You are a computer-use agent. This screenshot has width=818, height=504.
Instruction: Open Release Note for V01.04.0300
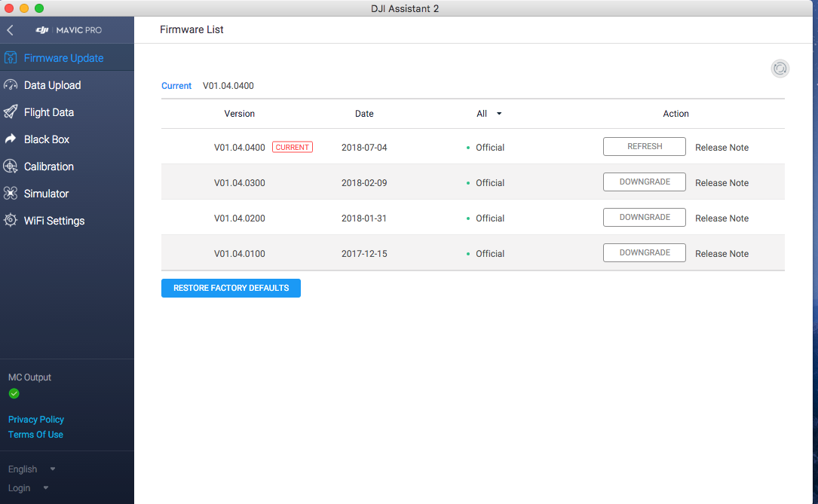721,183
